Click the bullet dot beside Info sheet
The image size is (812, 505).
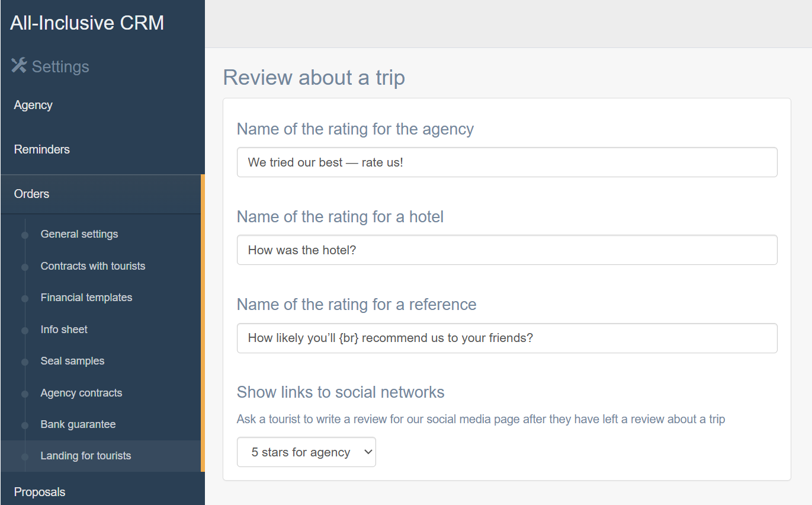(x=25, y=330)
